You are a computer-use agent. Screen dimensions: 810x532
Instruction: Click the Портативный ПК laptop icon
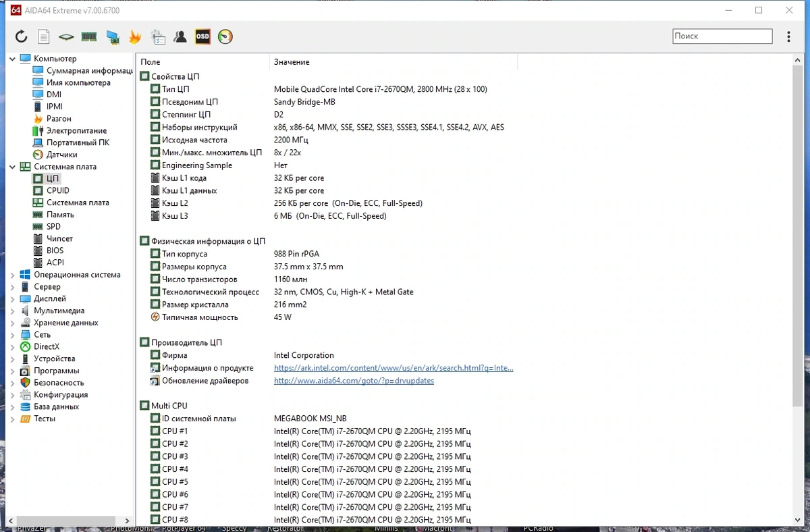pyautogui.click(x=38, y=142)
